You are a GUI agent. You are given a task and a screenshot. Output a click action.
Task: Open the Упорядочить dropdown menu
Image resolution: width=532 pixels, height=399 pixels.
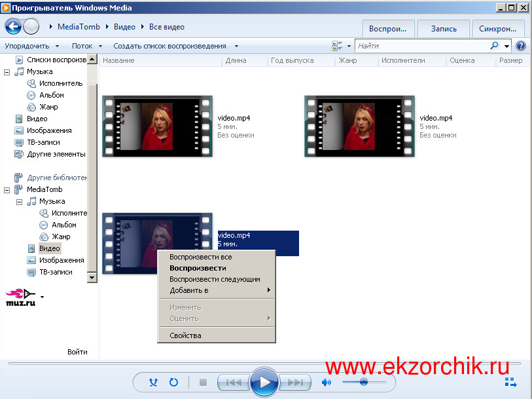(32, 46)
